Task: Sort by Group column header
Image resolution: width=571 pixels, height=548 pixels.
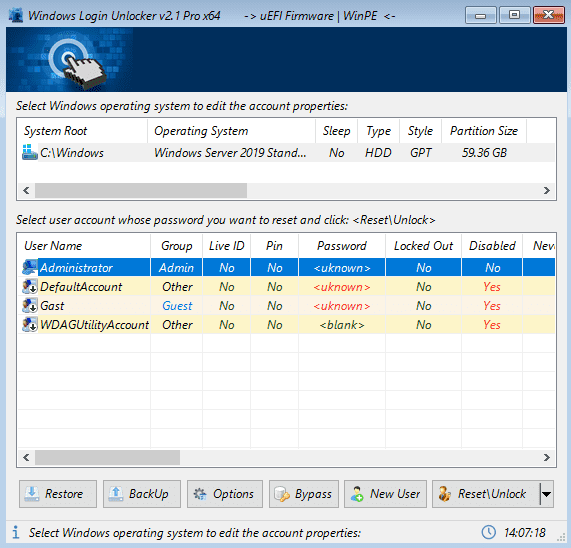Action: 177,246
